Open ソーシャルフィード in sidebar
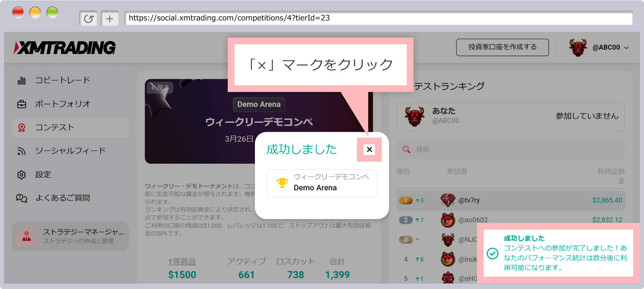The height and width of the screenshot is (289, 644). click(70, 151)
